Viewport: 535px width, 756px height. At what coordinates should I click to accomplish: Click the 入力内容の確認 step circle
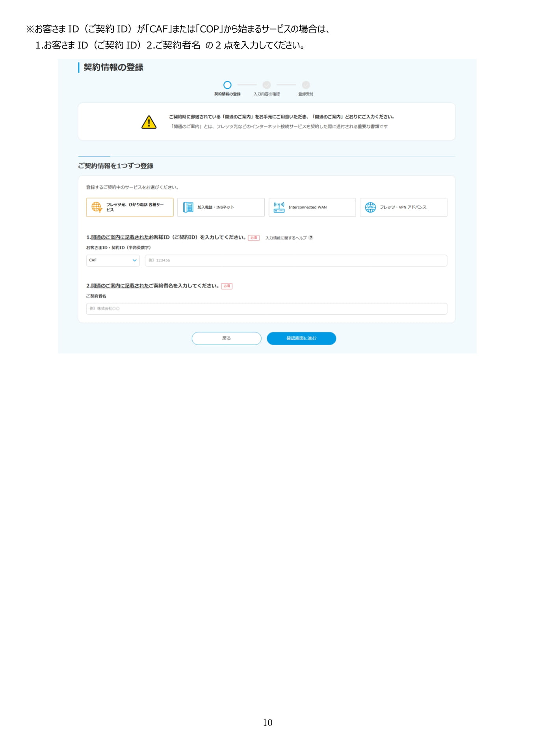point(267,85)
